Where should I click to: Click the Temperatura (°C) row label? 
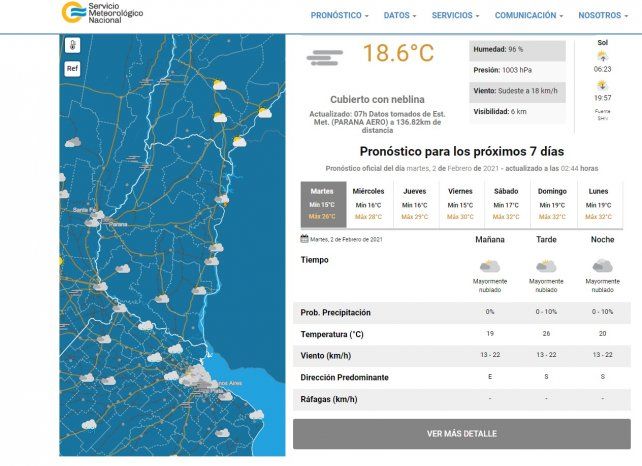point(332,334)
